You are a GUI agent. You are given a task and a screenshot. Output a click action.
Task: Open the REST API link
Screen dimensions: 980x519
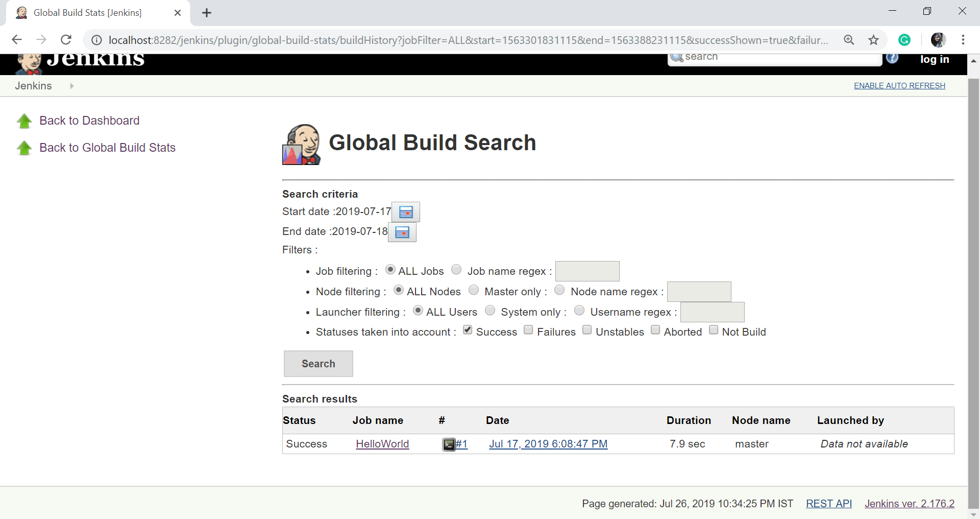[x=829, y=504]
